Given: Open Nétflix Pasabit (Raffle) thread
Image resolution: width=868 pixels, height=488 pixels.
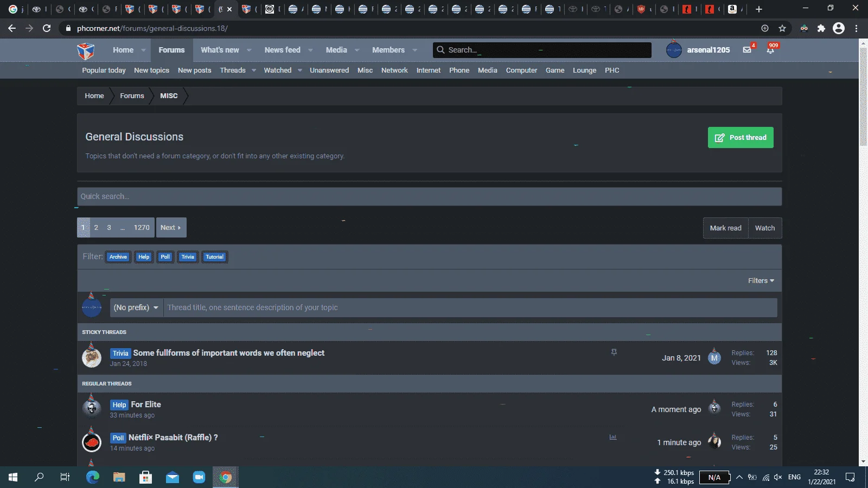Looking at the screenshot, I should tap(173, 438).
